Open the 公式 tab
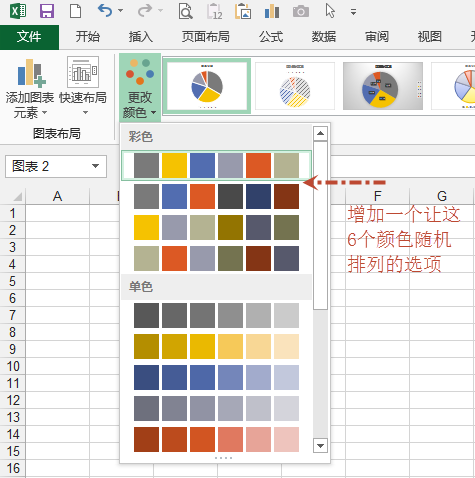The height and width of the screenshot is (478, 475). coord(271,37)
